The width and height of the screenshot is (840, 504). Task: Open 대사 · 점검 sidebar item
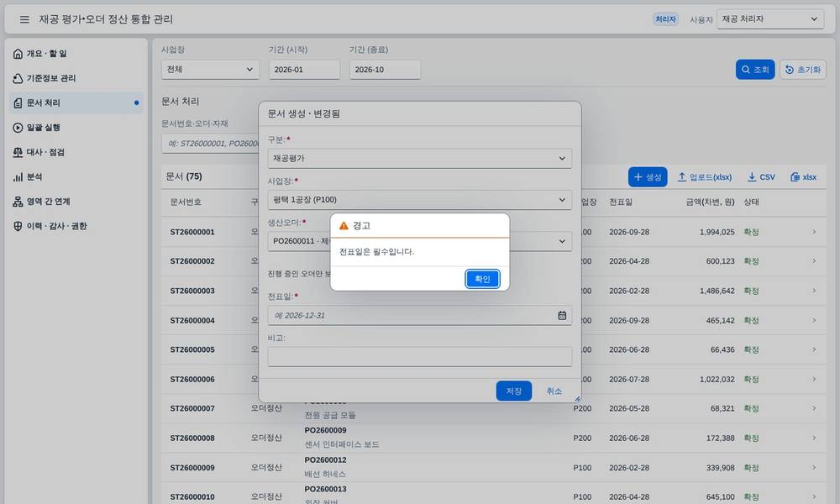[76, 152]
